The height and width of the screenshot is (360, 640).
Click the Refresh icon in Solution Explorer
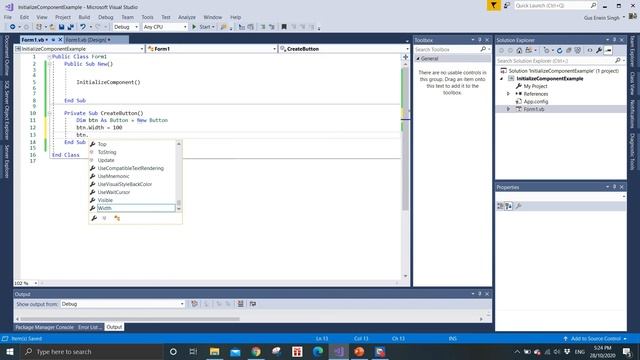pos(560,50)
